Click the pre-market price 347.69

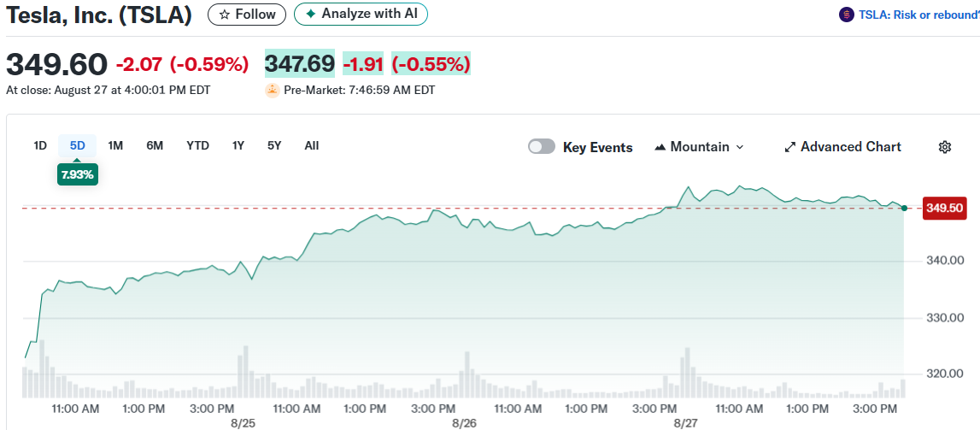click(300, 64)
